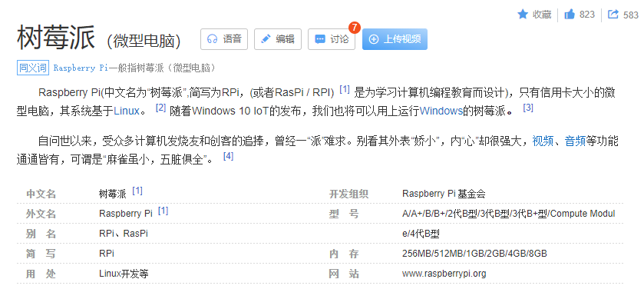Click the RPi、RasPi alias value

tap(124, 234)
